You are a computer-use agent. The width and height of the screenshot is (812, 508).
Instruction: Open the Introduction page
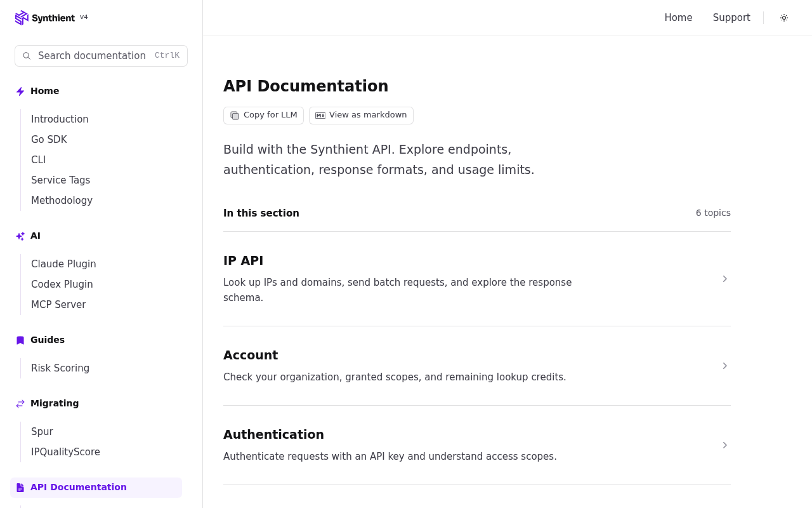[x=60, y=119]
